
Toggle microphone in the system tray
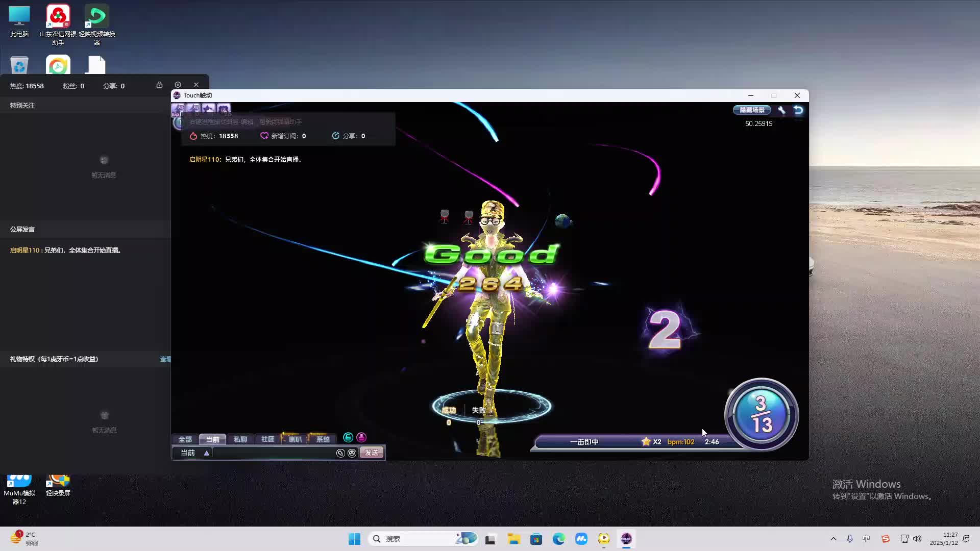click(850, 539)
